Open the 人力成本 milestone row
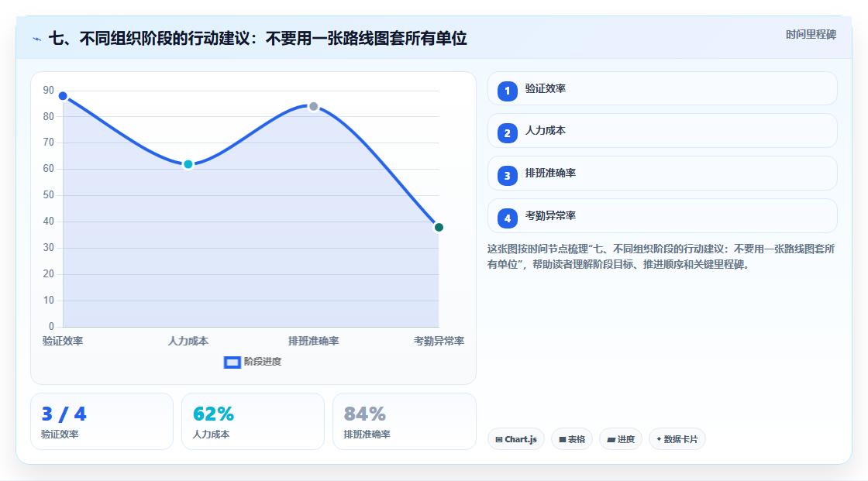 coord(662,131)
